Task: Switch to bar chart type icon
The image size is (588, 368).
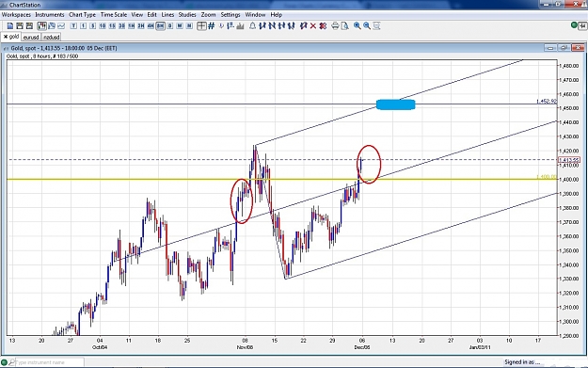Action: (52, 26)
